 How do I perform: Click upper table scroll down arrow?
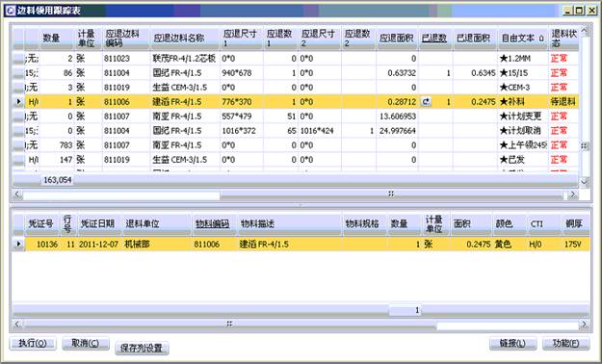(584, 182)
